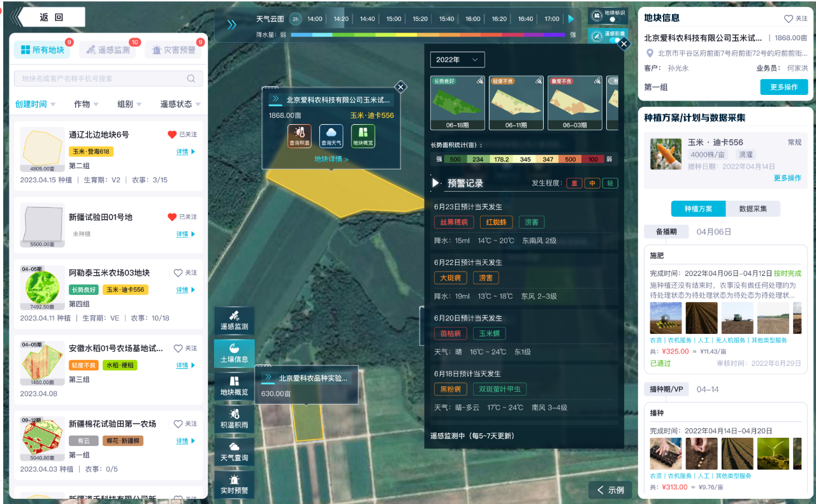Expand the 作物 filter dropdown
The image size is (816, 504).
(86, 104)
